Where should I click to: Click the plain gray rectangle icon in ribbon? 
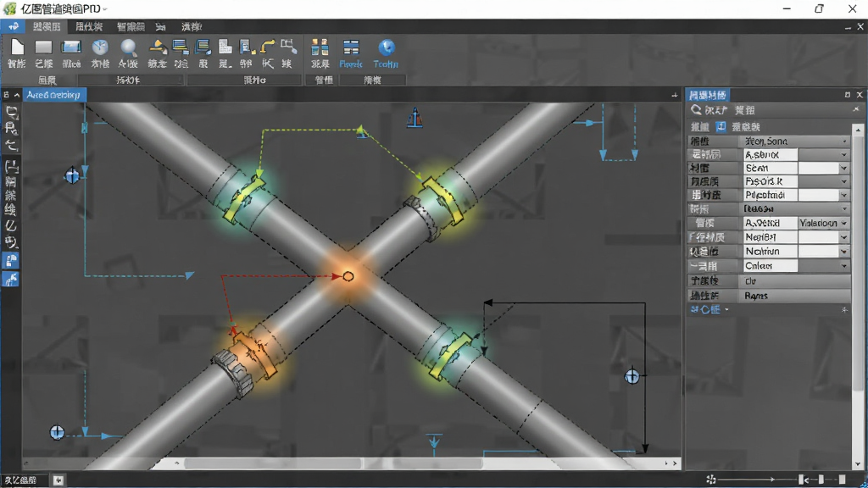pos(44,47)
